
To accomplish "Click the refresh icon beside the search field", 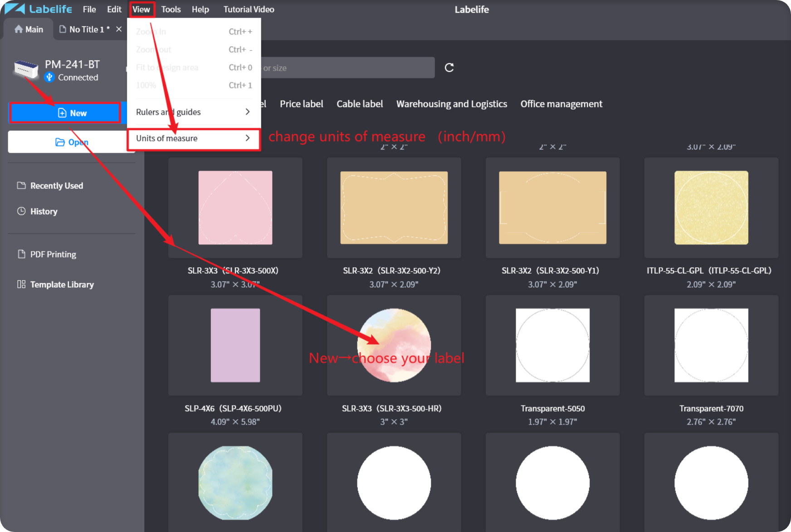I will (x=449, y=68).
